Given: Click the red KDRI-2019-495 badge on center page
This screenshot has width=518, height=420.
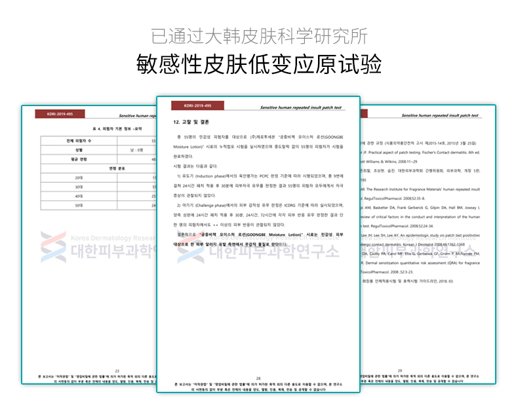Looking at the screenshot, I should click(197, 105).
